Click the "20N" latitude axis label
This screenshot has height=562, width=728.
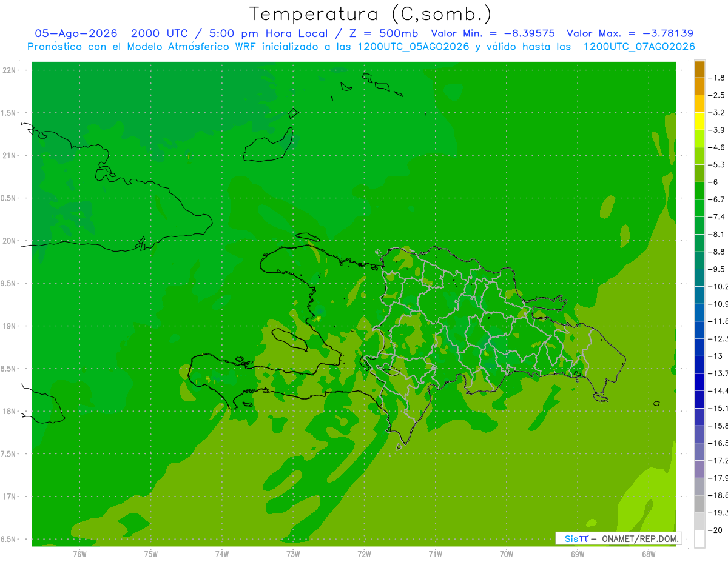click(10, 241)
